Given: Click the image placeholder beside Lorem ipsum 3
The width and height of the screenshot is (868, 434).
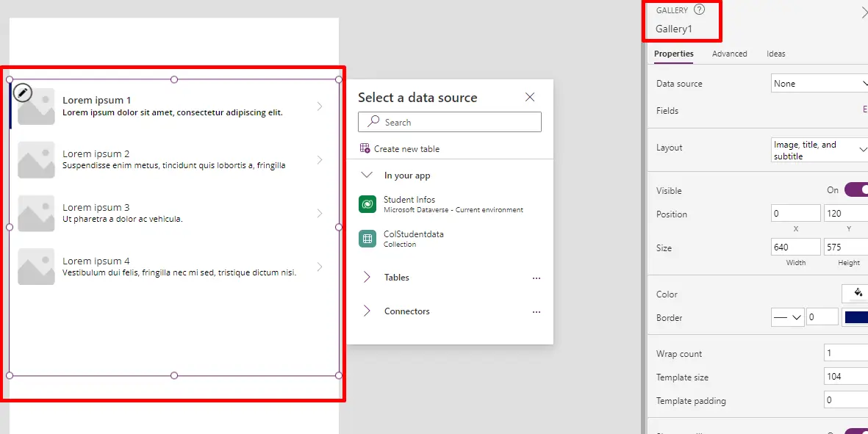Looking at the screenshot, I should click(36, 214).
